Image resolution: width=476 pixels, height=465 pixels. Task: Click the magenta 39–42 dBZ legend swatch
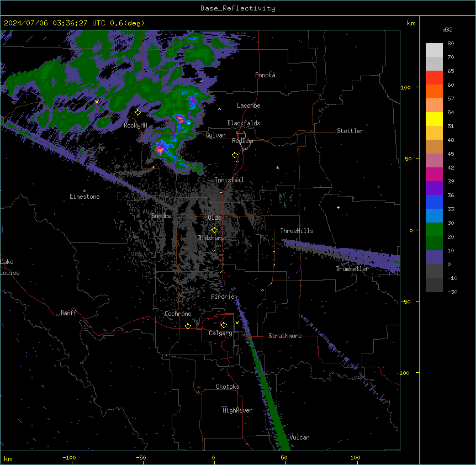[x=434, y=174]
